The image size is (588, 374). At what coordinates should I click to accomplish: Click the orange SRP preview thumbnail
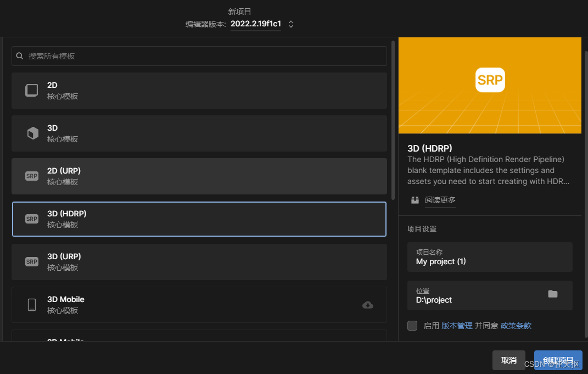[x=490, y=85]
